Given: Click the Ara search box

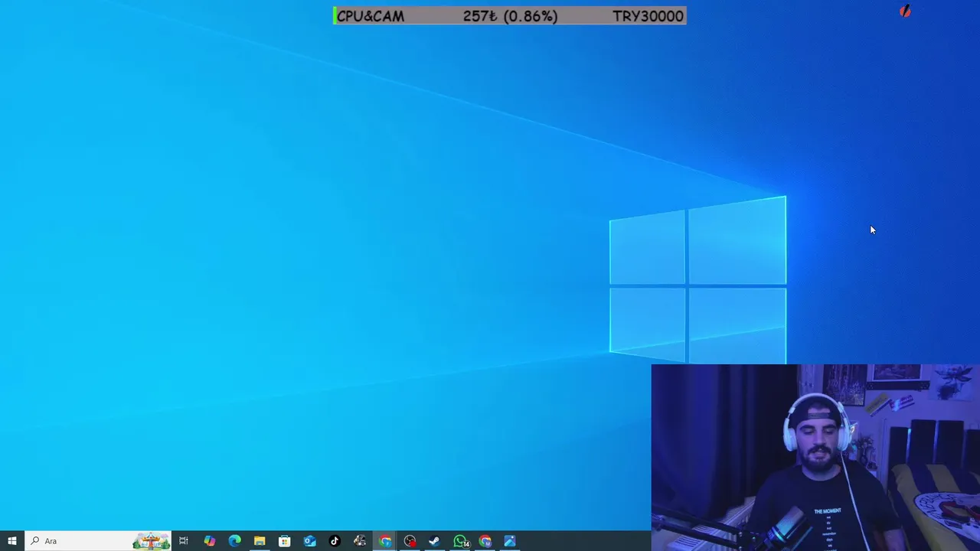Looking at the screenshot, I should pyautogui.click(x=97, y=541).
